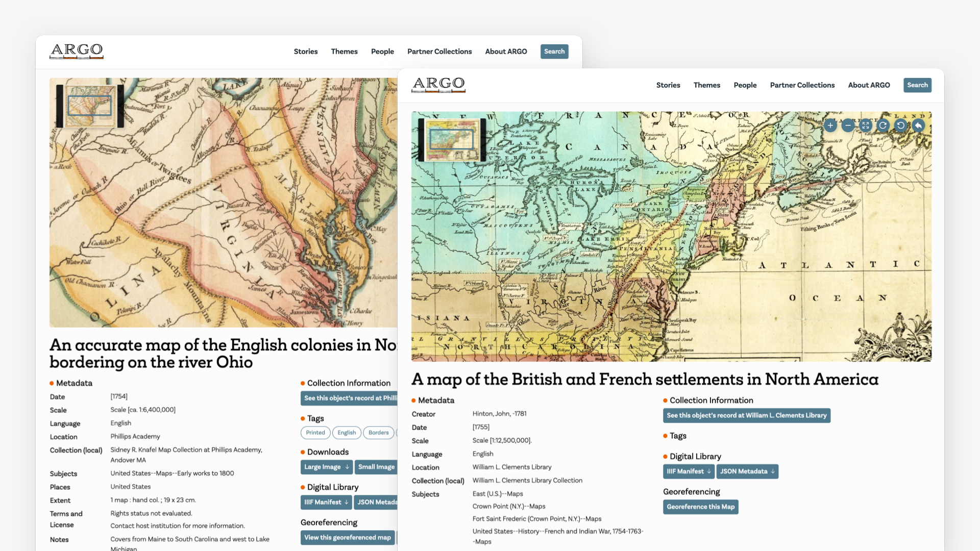Viewport: 980px width, 551px height.
Task: Open About ARGO in the front window
Action: (869, 85)
